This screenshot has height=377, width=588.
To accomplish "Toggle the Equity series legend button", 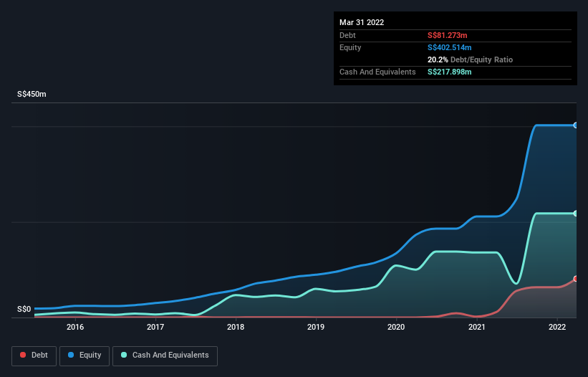I will (x=85, y=355).
